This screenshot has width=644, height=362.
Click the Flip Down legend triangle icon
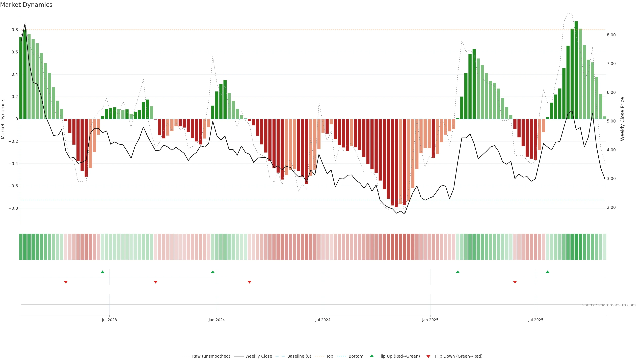point(428,356)
